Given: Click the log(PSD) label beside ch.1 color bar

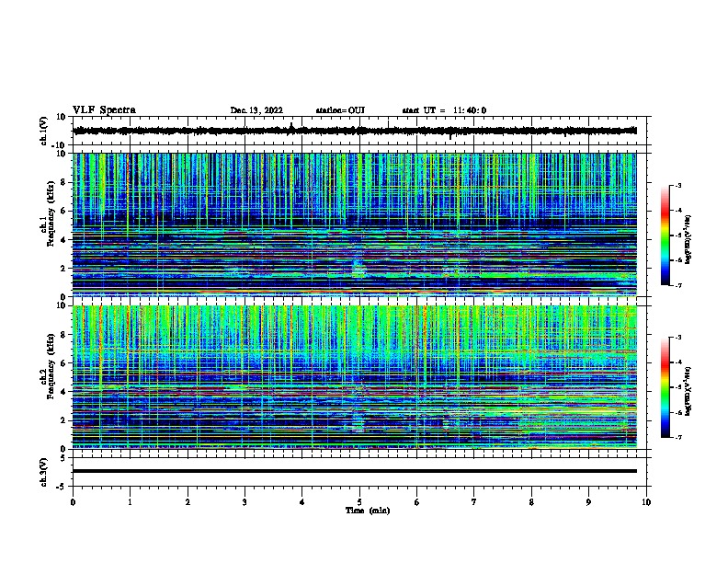Looking at the screenshot, I should [688, 239].
